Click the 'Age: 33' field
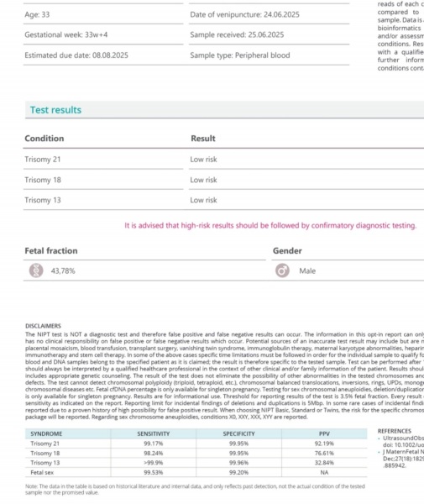The height and width of the screenshot is (504, 424). click(37, 14)
